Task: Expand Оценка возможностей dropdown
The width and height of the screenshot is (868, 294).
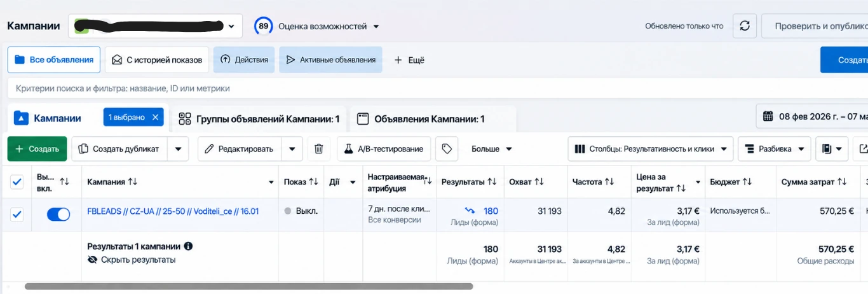Action: (376, 27)
